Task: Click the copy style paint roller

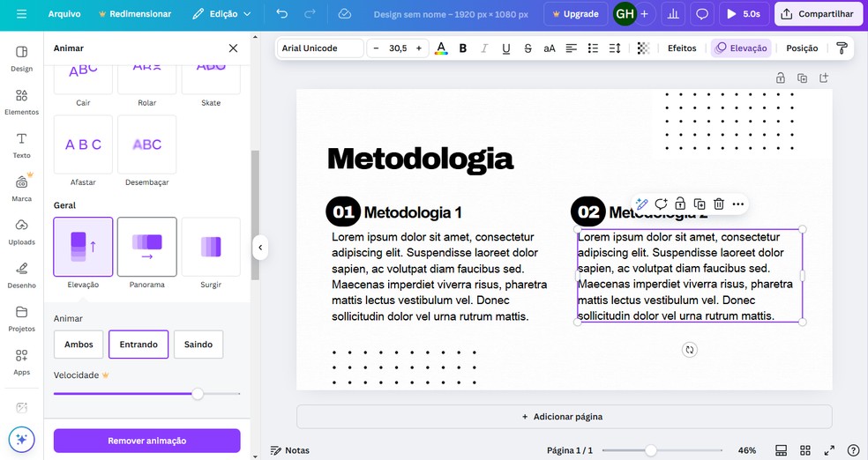Action: [x=842, y=48]
